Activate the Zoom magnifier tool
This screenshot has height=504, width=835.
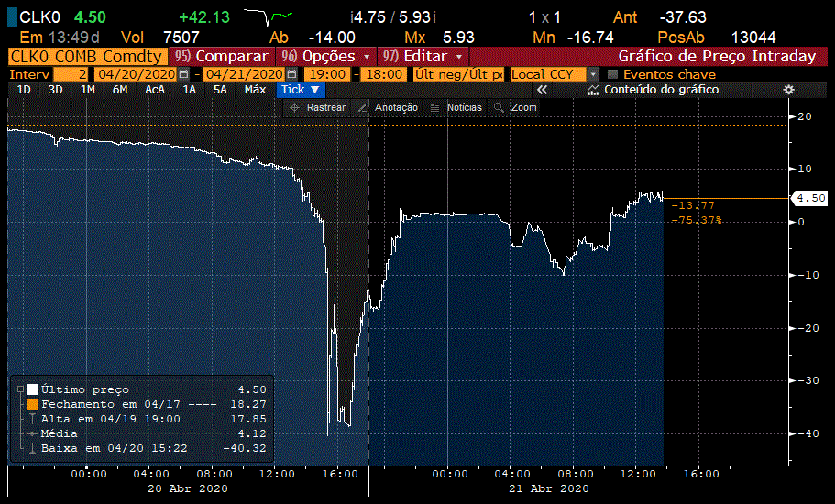pos(500,108)
